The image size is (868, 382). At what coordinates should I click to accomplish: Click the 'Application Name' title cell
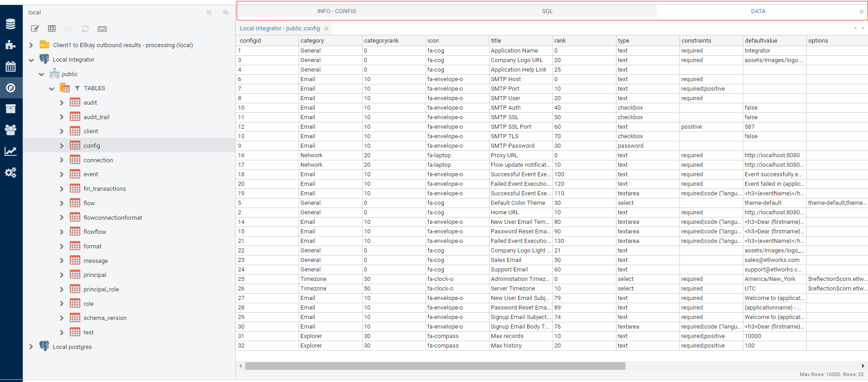[x=521, y=51]
